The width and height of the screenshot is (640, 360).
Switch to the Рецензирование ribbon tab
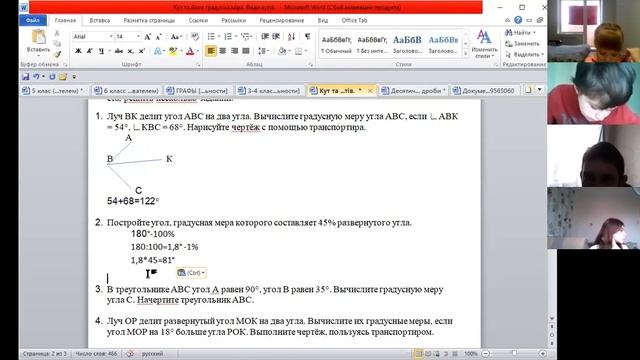282,20
